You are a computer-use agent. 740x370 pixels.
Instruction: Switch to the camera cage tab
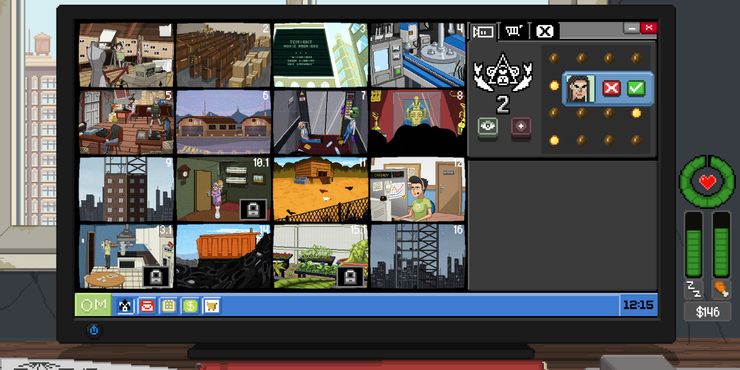tap(483, 32)
